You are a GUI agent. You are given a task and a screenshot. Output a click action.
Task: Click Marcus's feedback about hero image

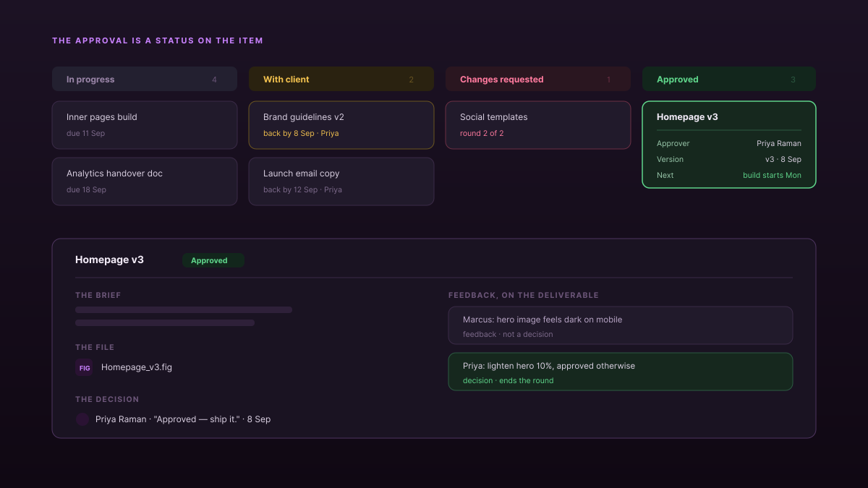(x=621, y=325)
